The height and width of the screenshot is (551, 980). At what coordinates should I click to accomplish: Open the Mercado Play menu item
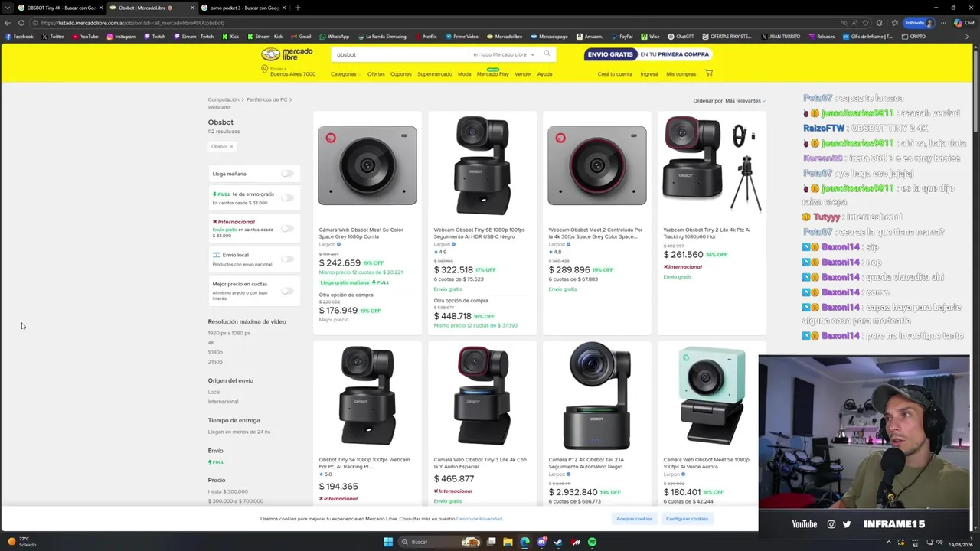tap(492, 74)
